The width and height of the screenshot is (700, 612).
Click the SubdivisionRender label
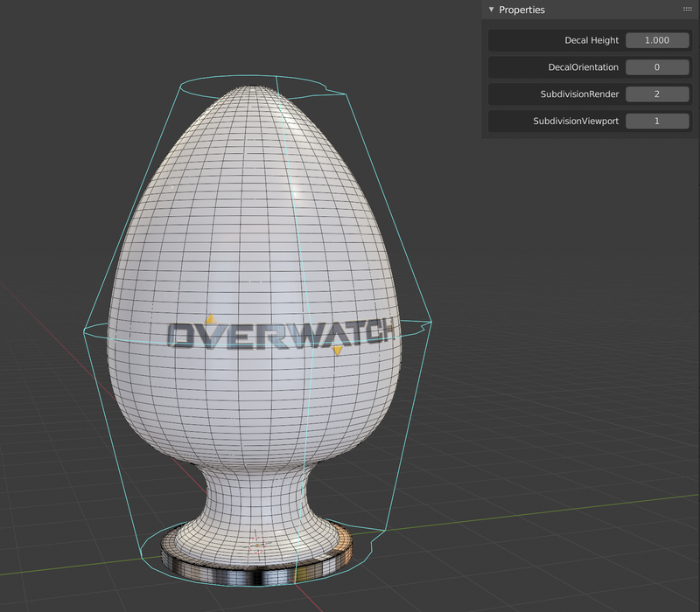pos(579,94)
